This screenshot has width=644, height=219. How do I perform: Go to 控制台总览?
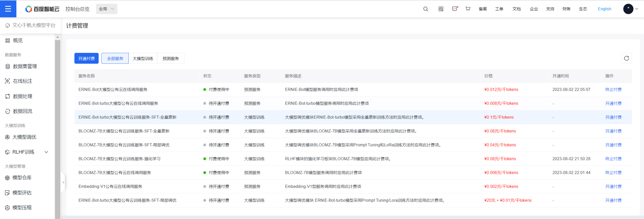pos(77,9)
